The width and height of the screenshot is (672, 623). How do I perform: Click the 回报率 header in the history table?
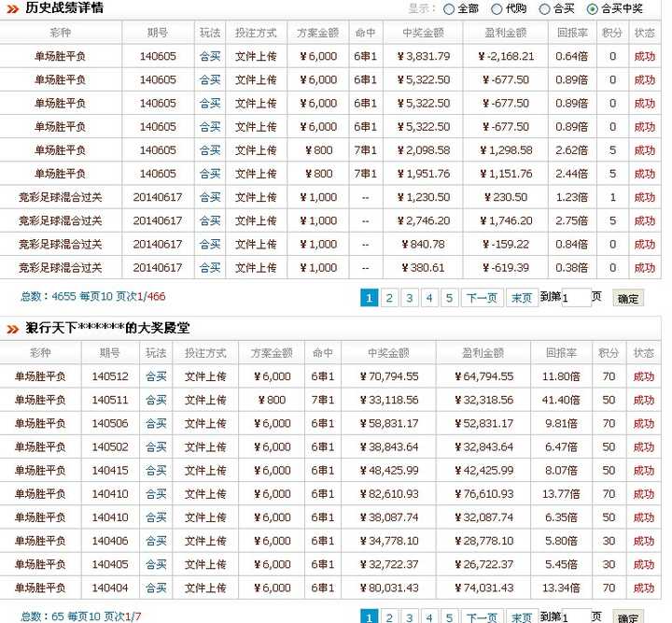click(x=572, y=33)
